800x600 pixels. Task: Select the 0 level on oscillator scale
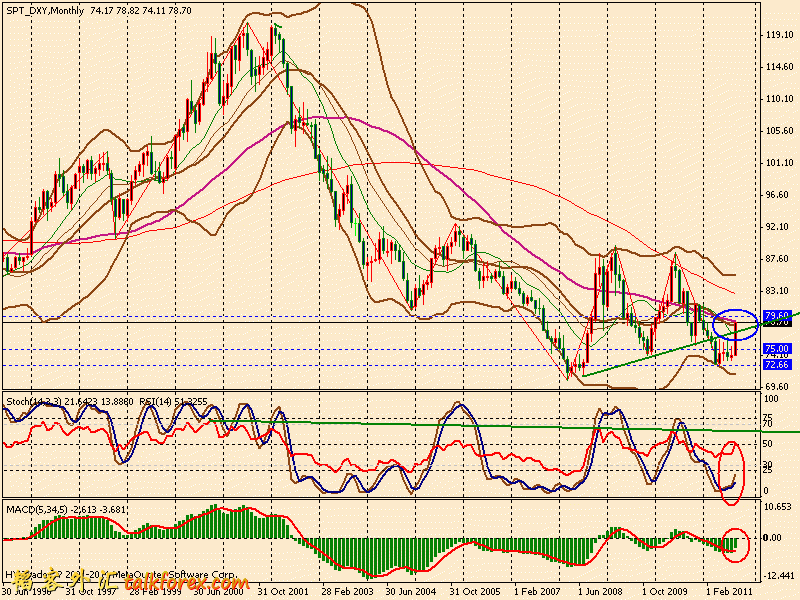click(x=766, y=491)
